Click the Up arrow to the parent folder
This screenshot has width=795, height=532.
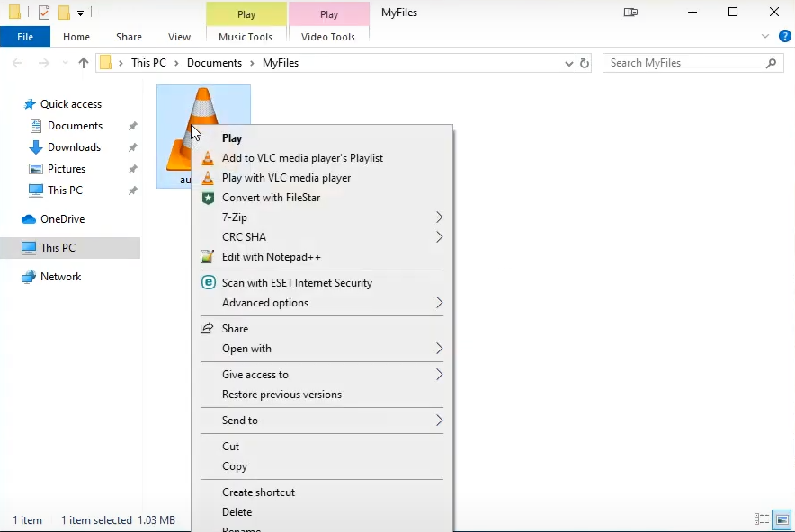84,63
